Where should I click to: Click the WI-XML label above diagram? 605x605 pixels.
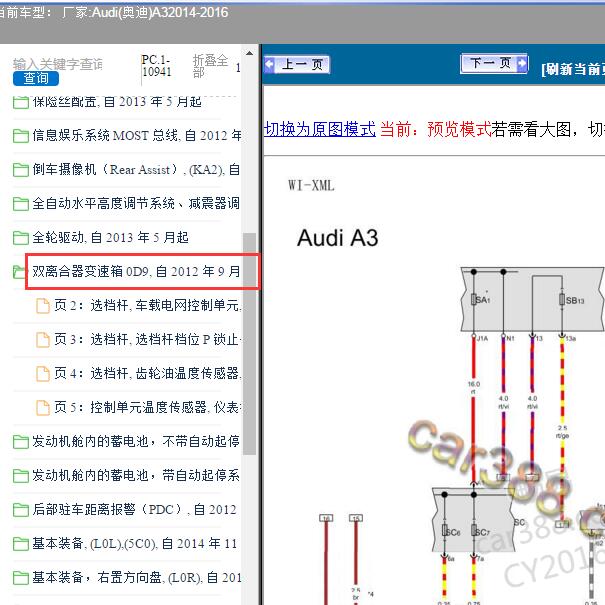point(311,186)
